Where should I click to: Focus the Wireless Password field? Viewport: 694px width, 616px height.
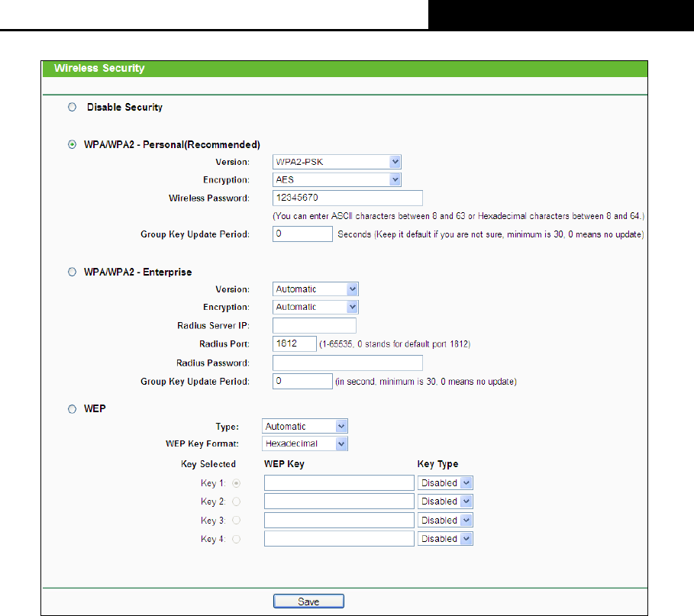(347, 198)
